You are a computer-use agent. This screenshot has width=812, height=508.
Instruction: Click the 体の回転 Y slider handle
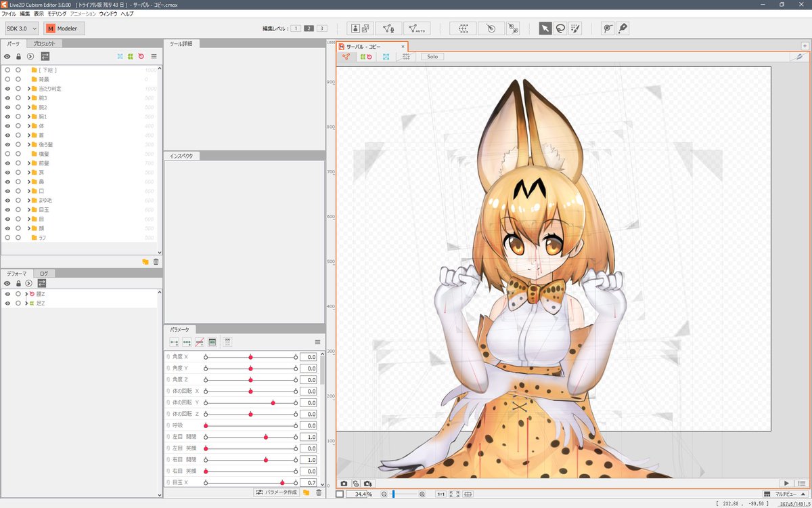click(273, 403)
